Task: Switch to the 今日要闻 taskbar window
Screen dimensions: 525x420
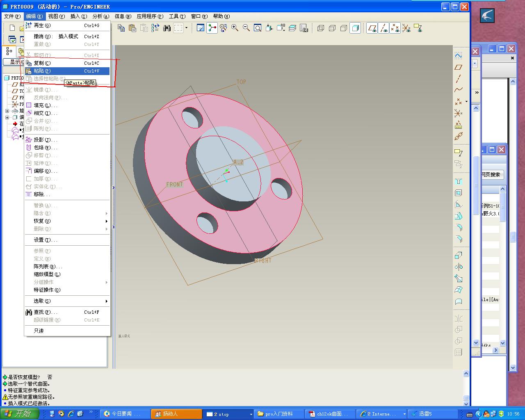Action: [x=125, y=414]
